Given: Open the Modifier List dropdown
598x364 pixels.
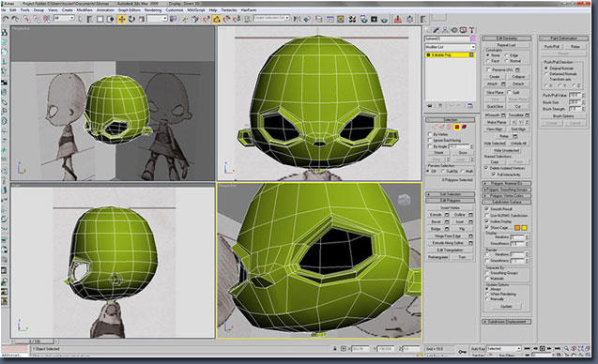Looking at the screenshot, I should pos(450,47).
